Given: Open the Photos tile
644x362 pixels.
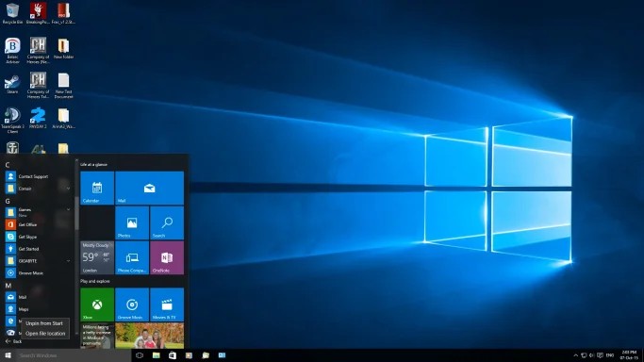Looking at the screenshot, I should [132, 222].
